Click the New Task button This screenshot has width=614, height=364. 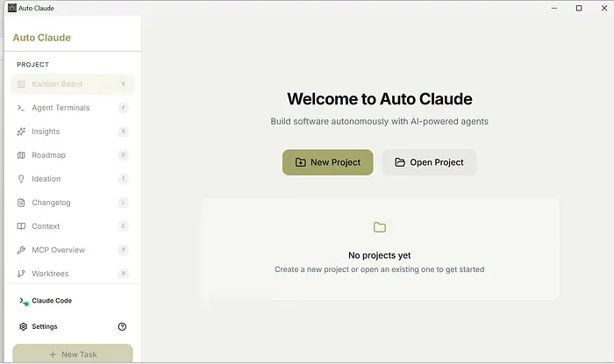pos(72,354)
